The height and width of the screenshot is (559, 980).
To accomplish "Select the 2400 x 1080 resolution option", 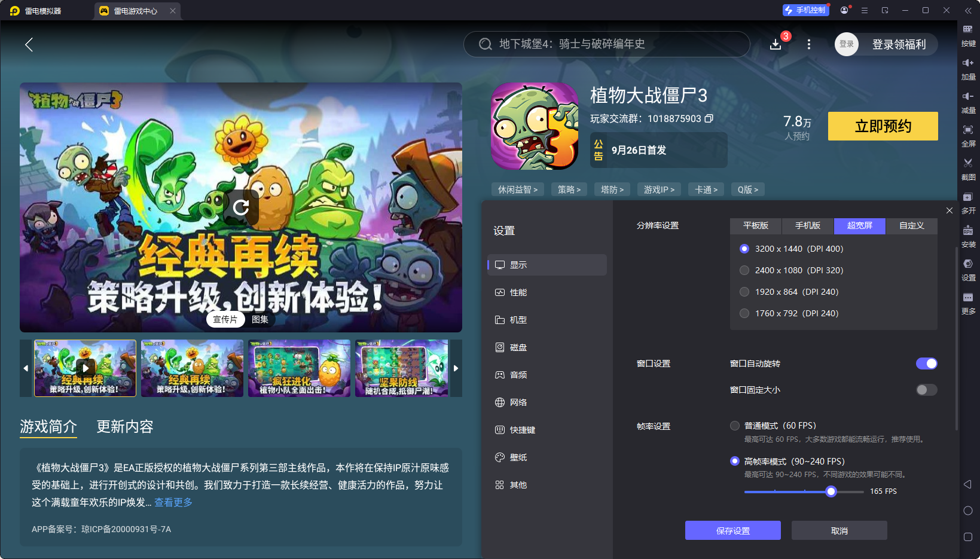I will [x=744, y=270].
